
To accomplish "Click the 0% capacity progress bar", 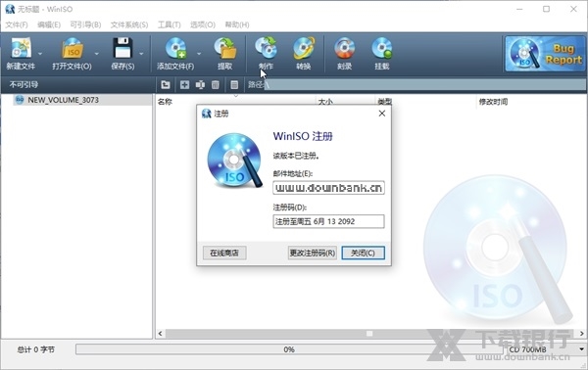I will tap(289, 349).
